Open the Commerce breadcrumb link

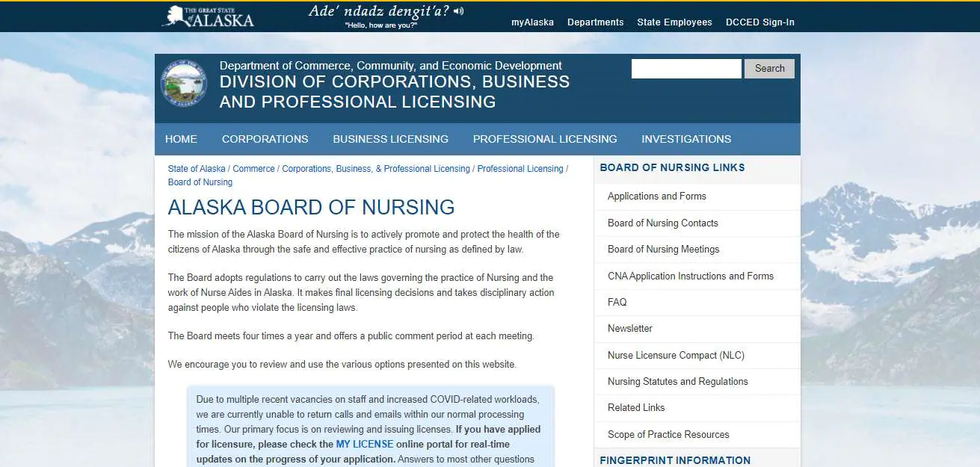tap(253, 168)
